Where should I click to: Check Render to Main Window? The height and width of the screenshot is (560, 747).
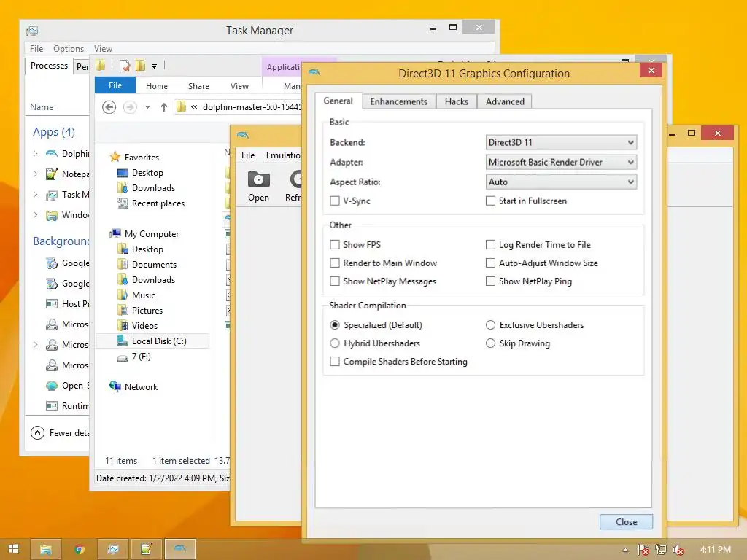335,262
